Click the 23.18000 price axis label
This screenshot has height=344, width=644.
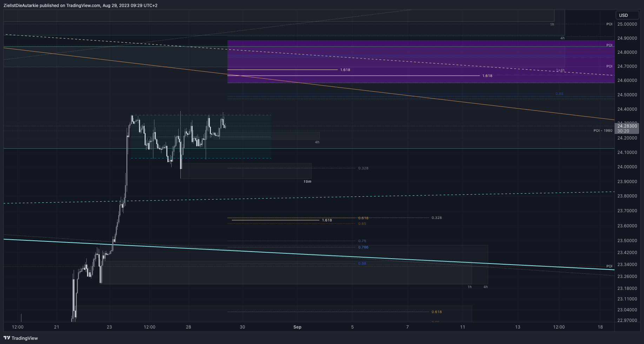[627, 288]
